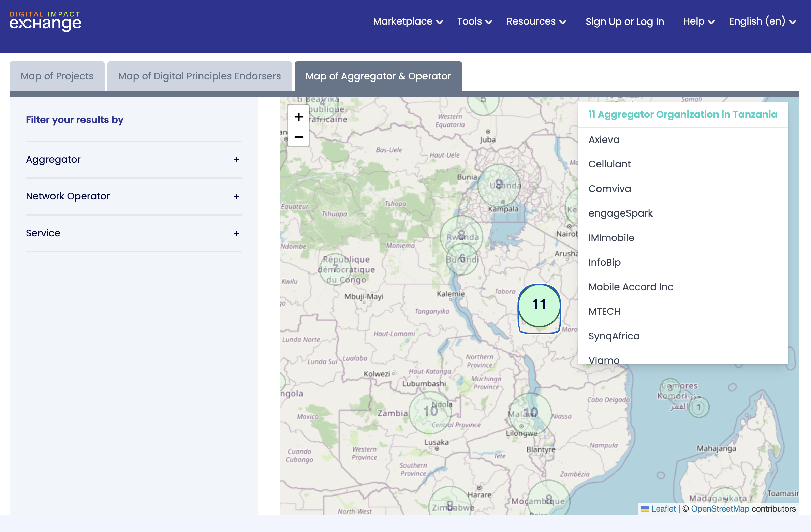Screen dimensions: 811x532
Task: Select Mobile Accord Inc in the list
Action: tap(631, 287)
